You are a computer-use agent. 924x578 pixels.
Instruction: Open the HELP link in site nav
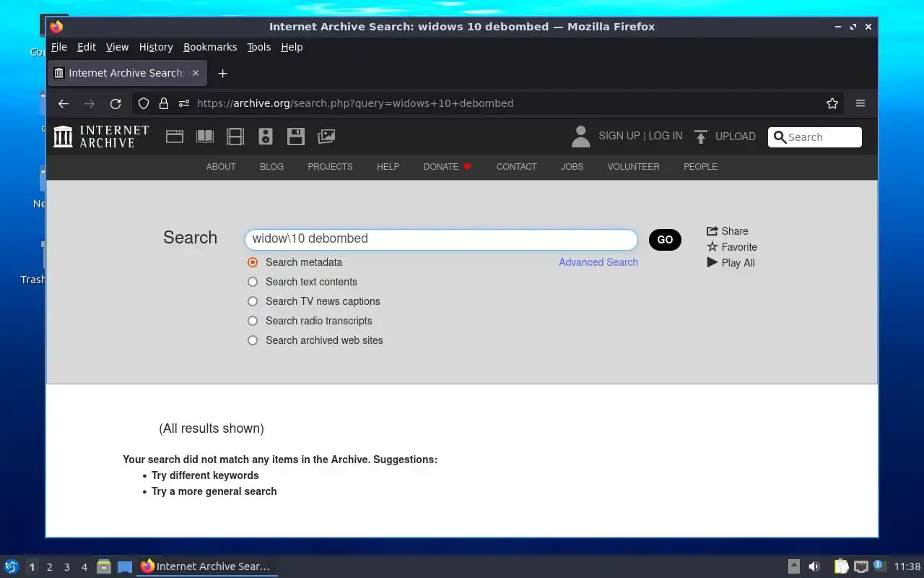388,167
